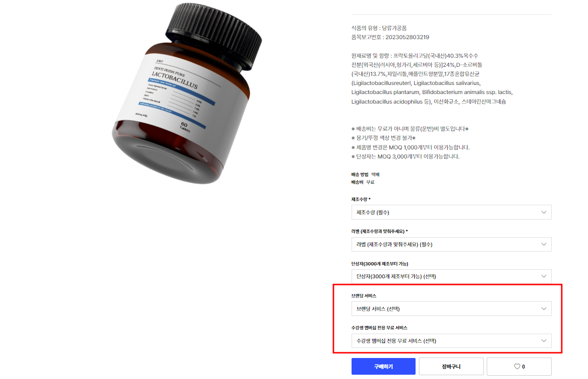
Task: Expand the 라벨 (필수) dropdown
Action: [x=451, y=244]
